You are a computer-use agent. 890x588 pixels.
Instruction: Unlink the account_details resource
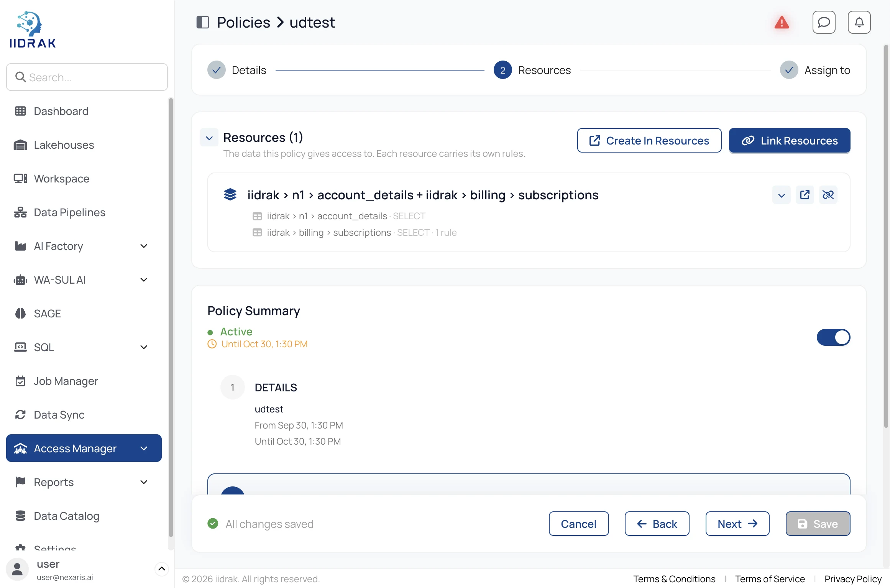click(828, 195)
